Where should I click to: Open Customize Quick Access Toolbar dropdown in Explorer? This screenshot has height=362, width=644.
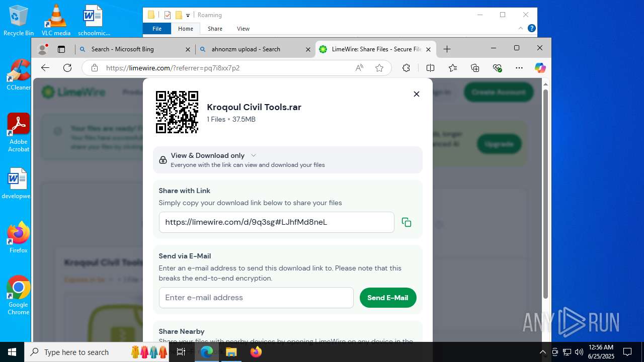pos(188,15)
